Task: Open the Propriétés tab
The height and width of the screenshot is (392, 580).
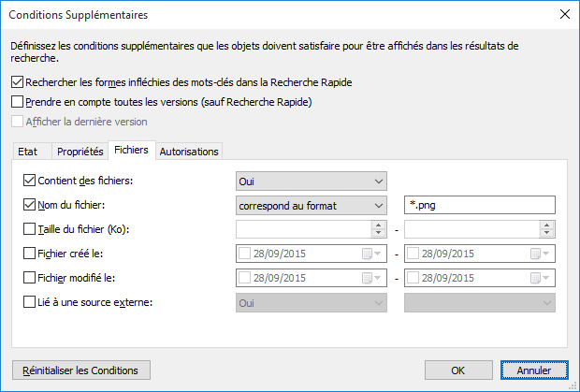Action: coord(80,152)
